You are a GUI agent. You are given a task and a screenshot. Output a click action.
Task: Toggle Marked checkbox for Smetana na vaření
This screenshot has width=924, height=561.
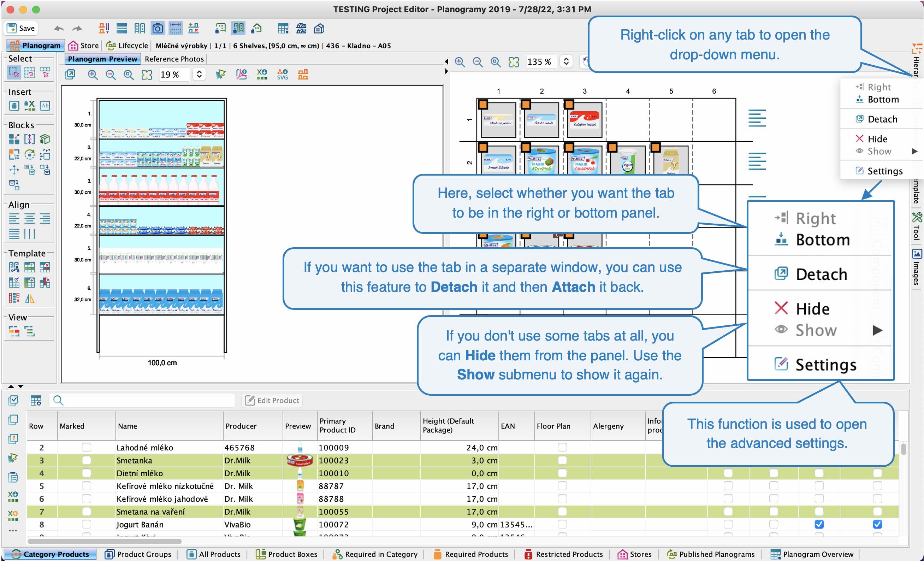(x=87, y=512)
